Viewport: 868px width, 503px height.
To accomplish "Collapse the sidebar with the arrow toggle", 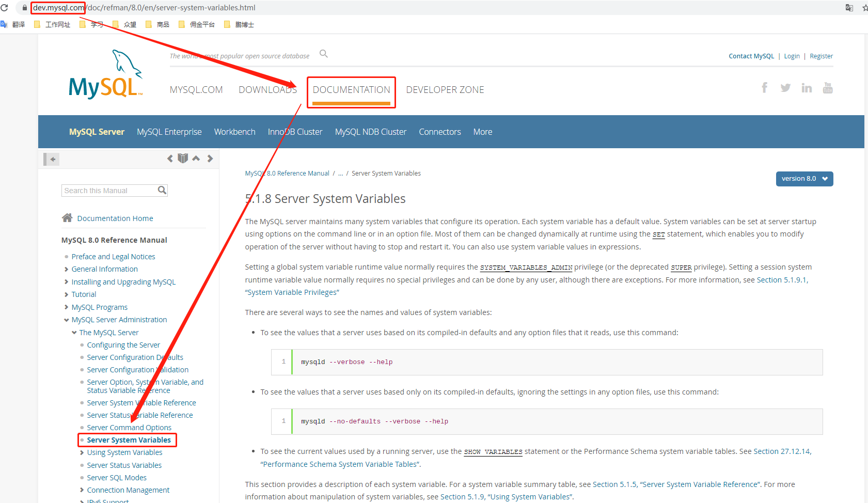I will [52, 159].
